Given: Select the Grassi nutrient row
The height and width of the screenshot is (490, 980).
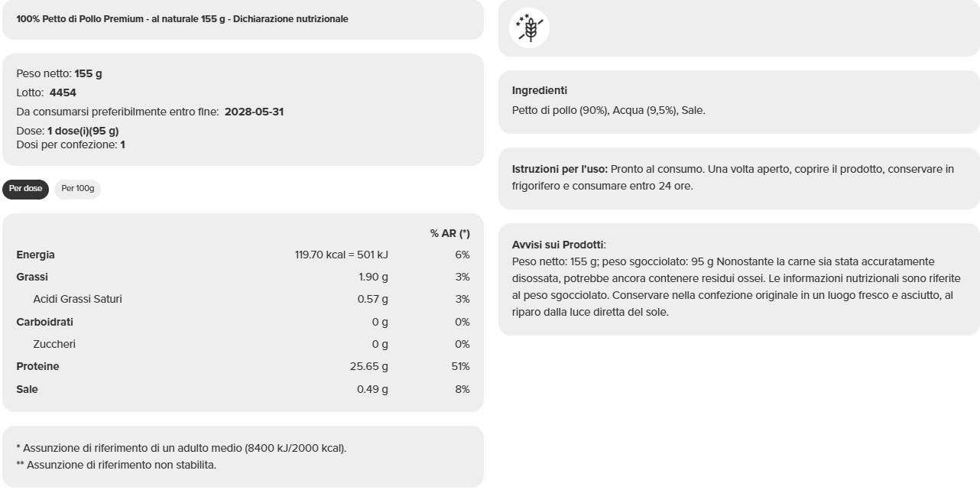Looking at the screenshot, I should click(245, 277).
